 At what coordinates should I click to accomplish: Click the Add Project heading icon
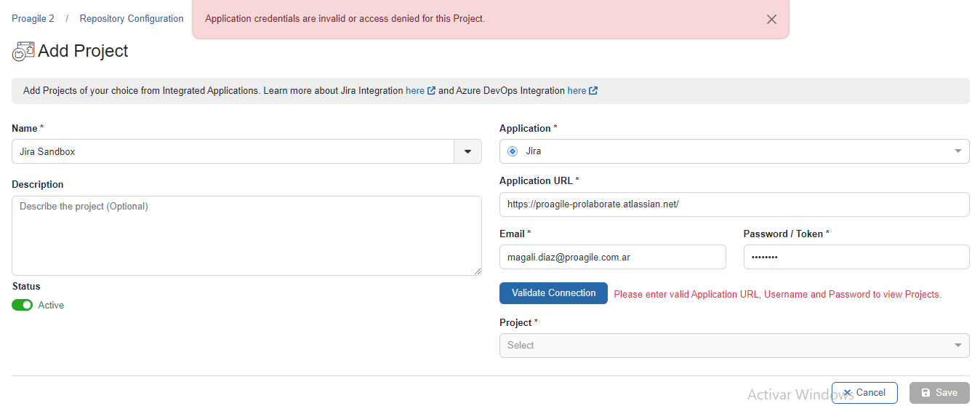click(23, 52)
